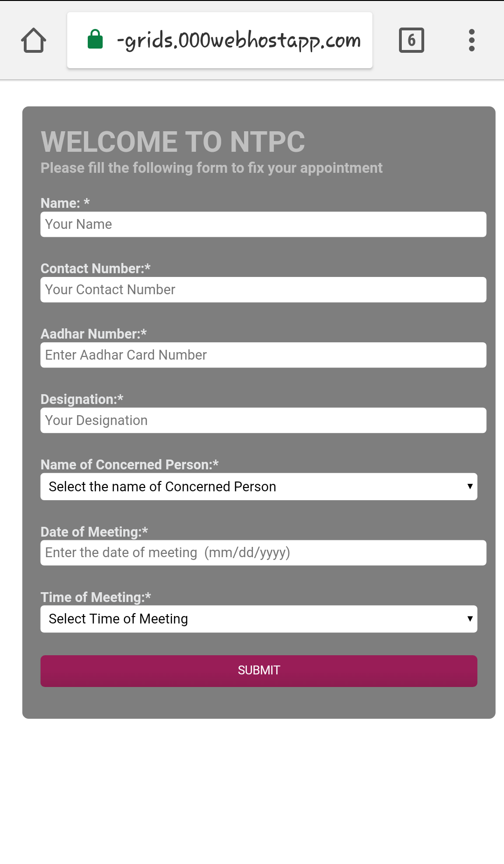Click the Date of Meeting label
Screen dimensions: 504x864
click(x=94, y=532)
